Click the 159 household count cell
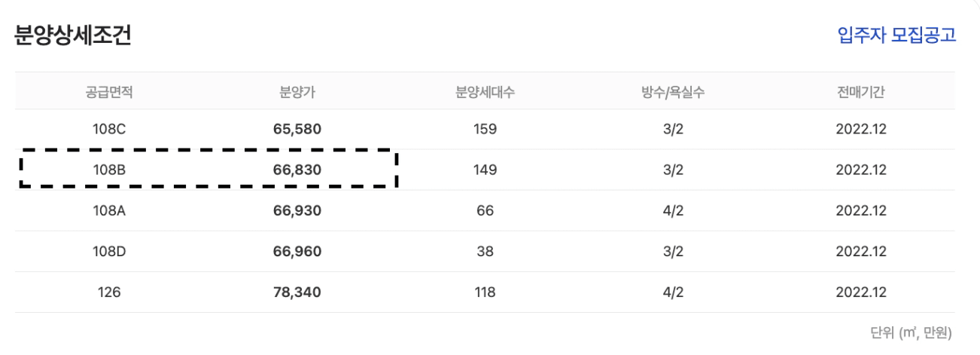The height and width of the screenshot is (355, 980). 485,129
